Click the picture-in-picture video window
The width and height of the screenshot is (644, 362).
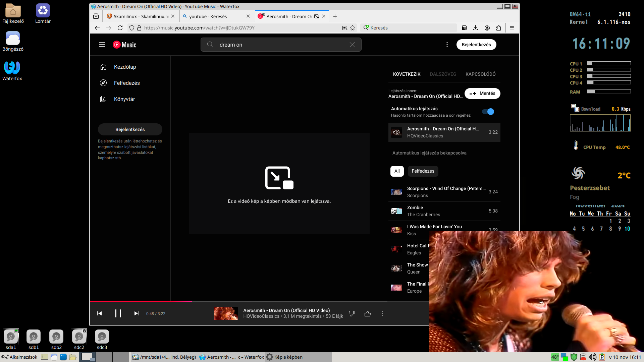[536, 291]
